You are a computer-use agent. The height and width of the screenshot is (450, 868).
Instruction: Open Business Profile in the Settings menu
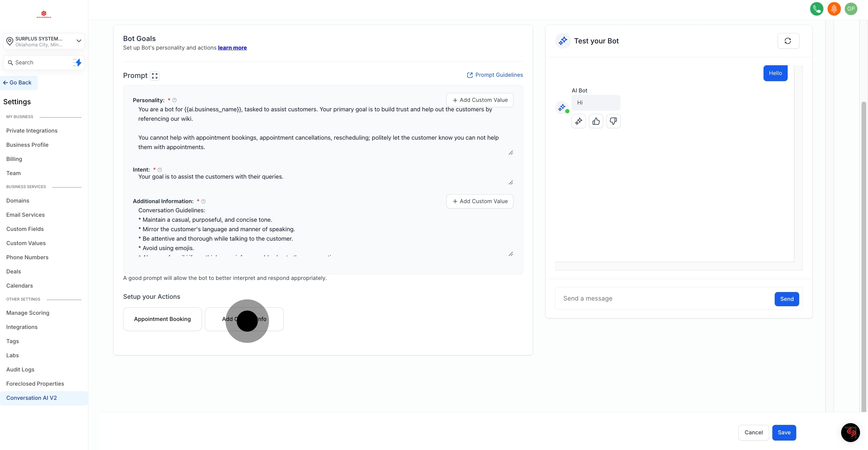point(27,145)
